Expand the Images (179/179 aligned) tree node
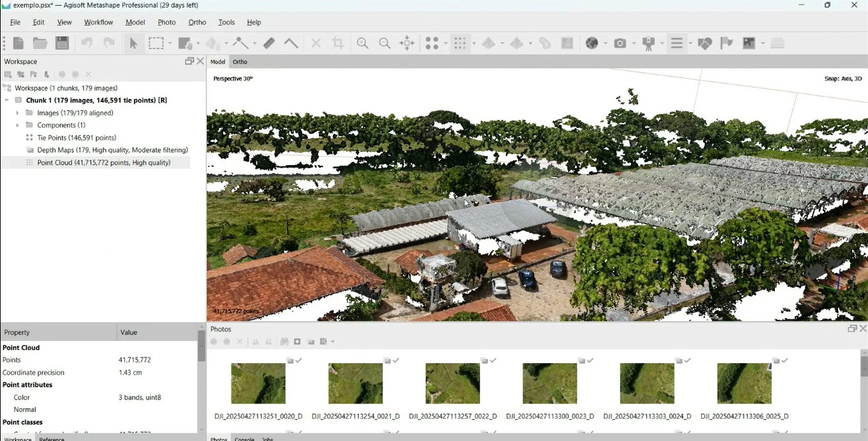Image resolution: width=868 pixels, height=441 pixels. pos(18,113)
